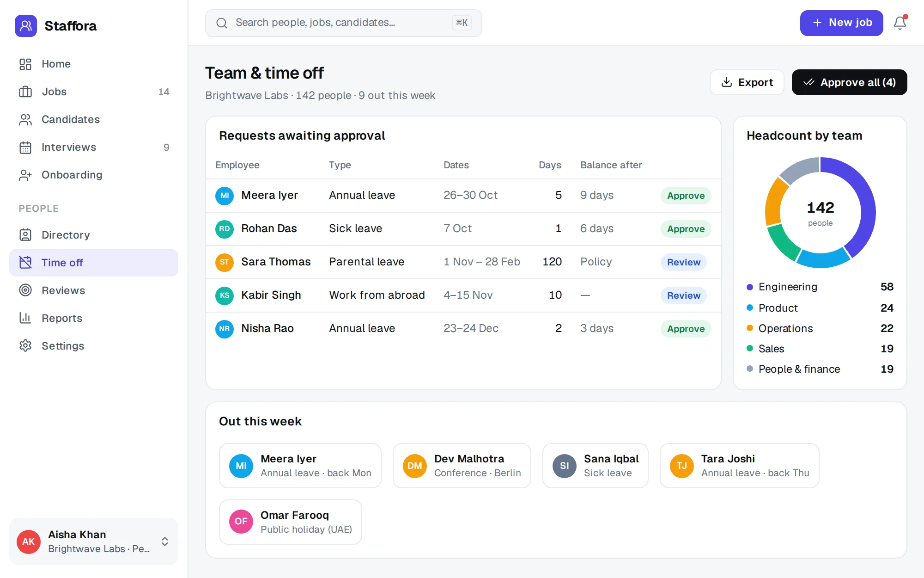Review Sara Thomas's parental leave
The image size is (924, 578).
pyautogui.click(x=683, y=262)
